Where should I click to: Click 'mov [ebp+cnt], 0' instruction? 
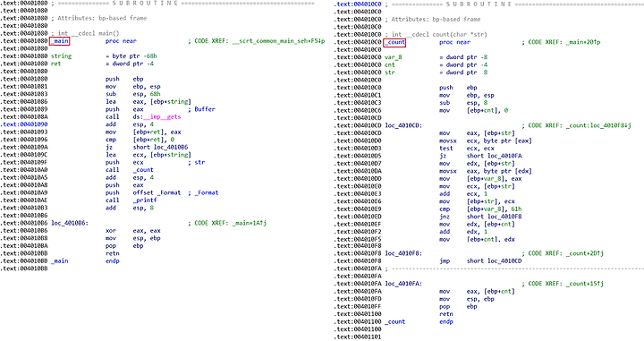point(473,110)
